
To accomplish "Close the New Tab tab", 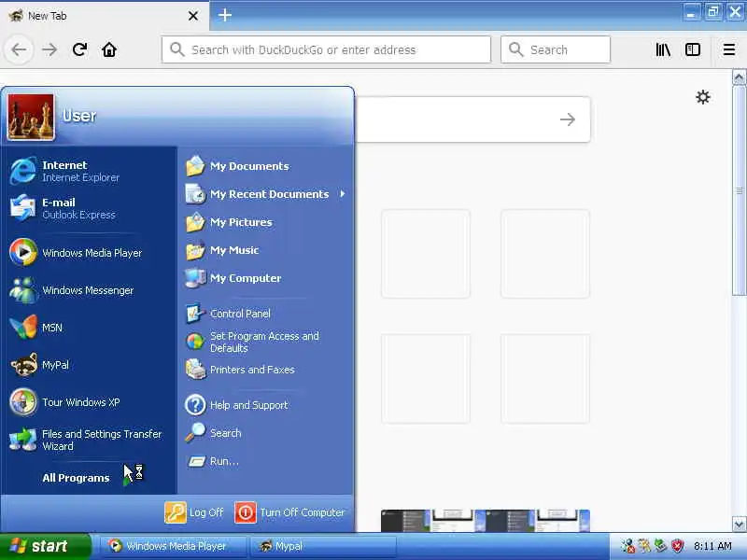I will pyautogui.click(x=193, y=16).
